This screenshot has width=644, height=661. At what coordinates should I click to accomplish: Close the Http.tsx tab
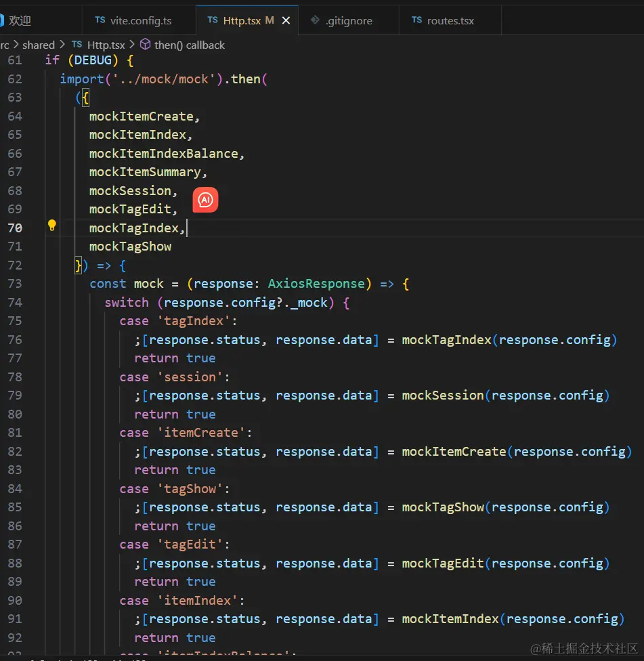pos(286,20)
